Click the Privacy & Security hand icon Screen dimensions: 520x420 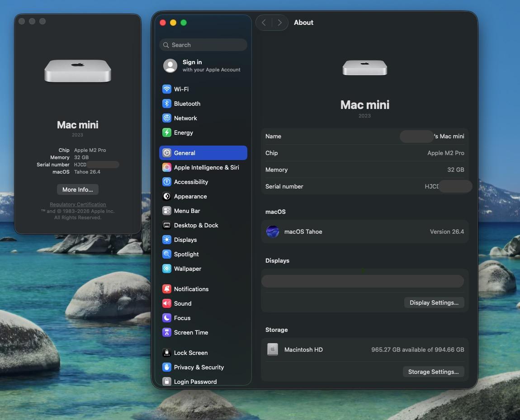pos(167,367)
